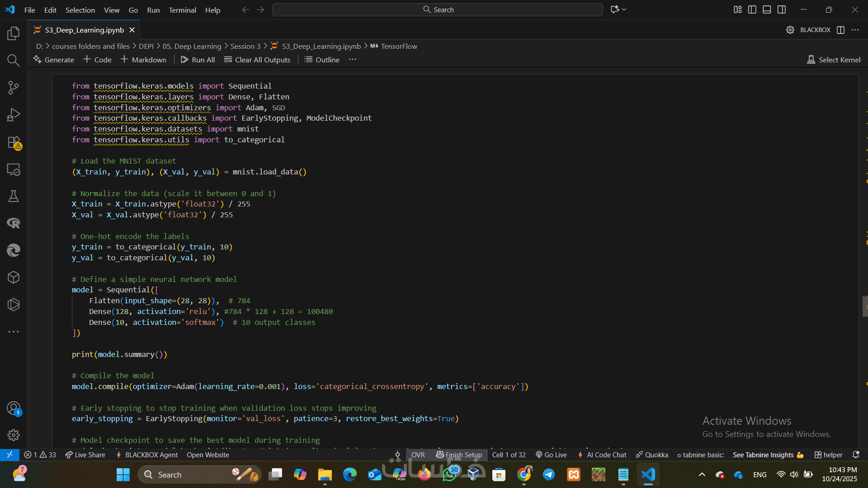The width and height of the screenshot is (868, 488).
Task: Open the Testing flask view
Action: tap(14, 196)
